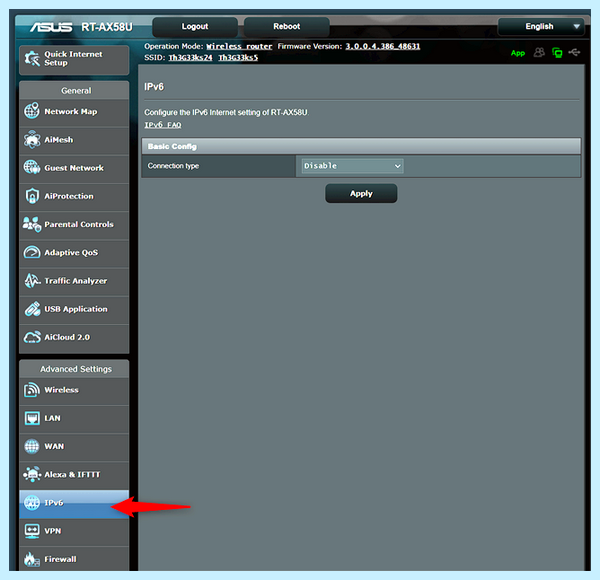Click the Parental Controls people icon
The image size is (600, 580).
tap(32, 224)
